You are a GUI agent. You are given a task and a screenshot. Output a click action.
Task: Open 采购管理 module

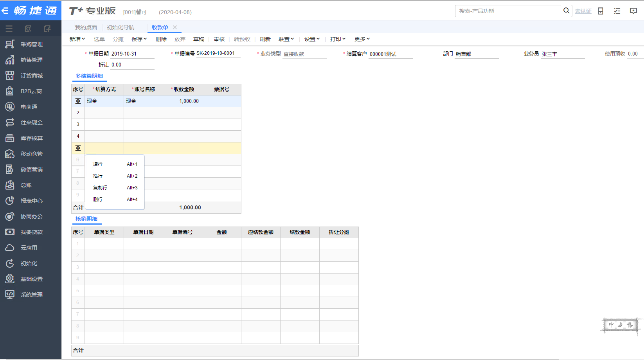(31, 44)
